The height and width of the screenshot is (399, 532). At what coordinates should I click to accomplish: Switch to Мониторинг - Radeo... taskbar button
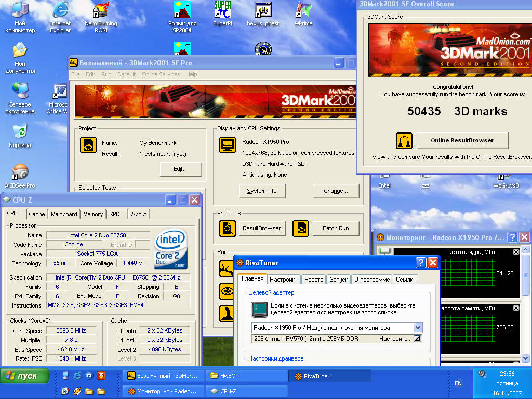coord(163,391)
